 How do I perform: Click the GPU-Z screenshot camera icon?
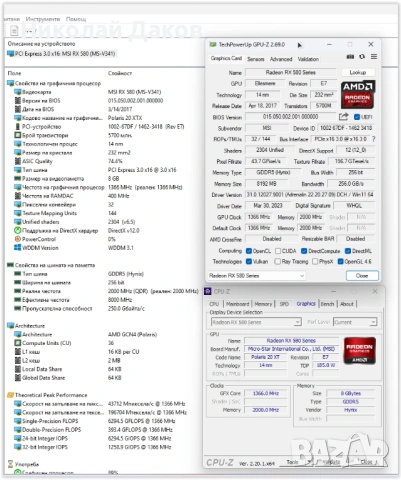pyautogui.click(x=350, y=57)
